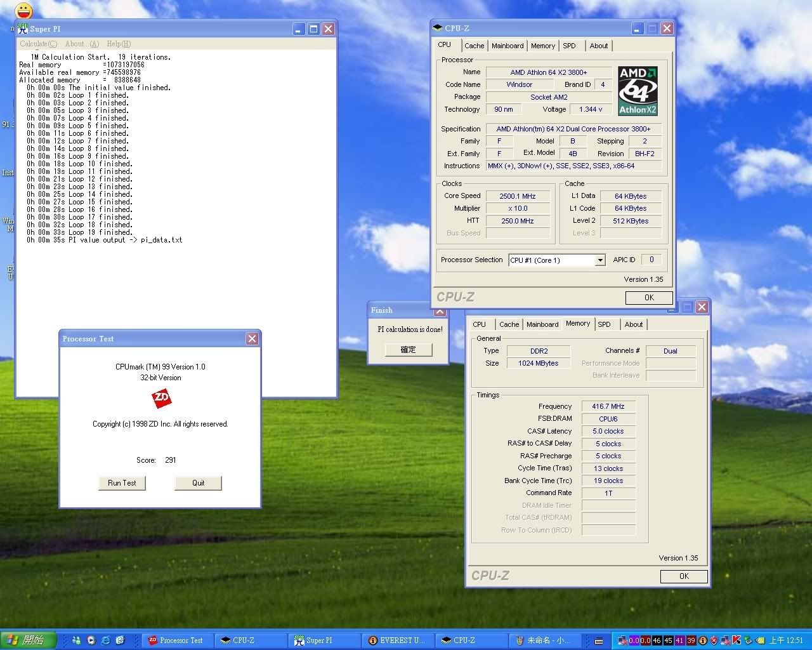812x650 pixels.
Task: Select CPU tab in lower CPU-Z window
Action: 480,324
